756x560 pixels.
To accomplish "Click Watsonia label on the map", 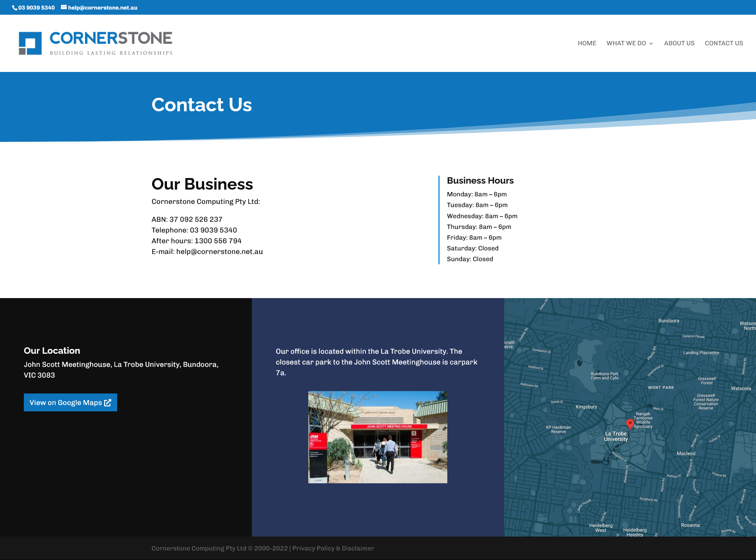I will click(x=741, y=389).
